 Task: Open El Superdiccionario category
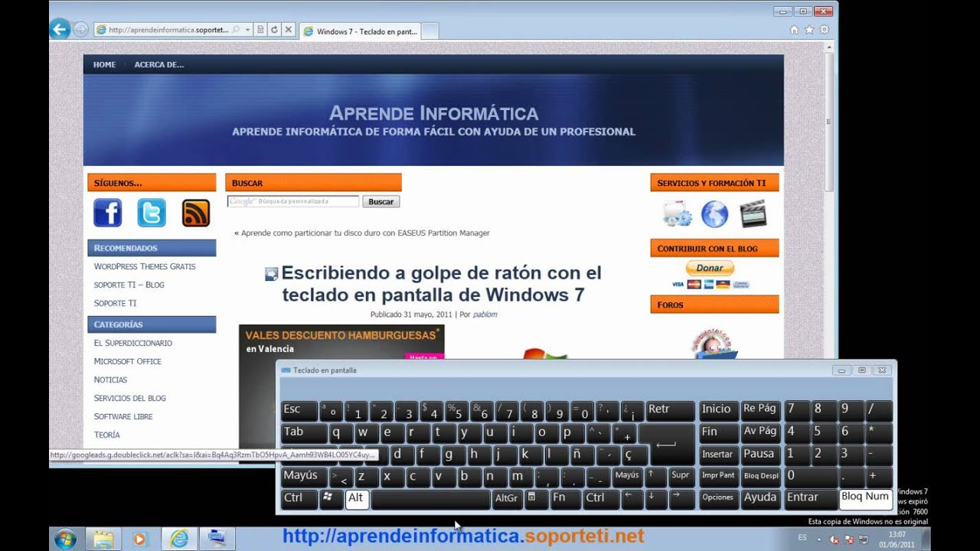pyautogui.click(x=132, y=343)
